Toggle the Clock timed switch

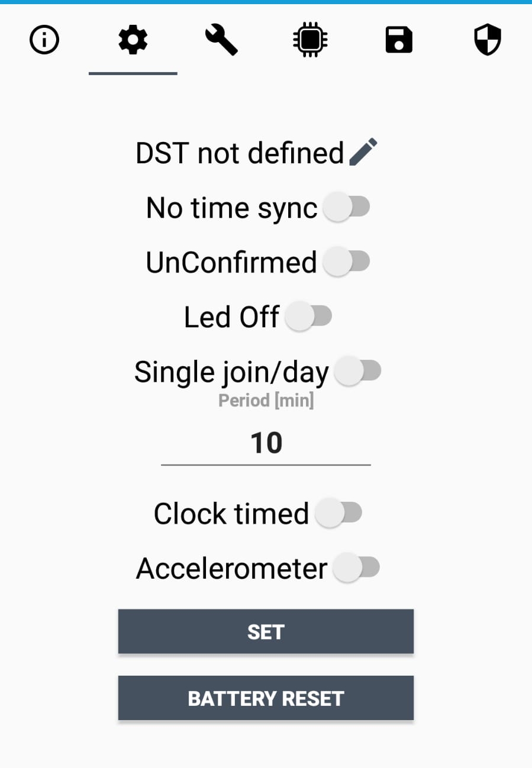coord(338,513)
